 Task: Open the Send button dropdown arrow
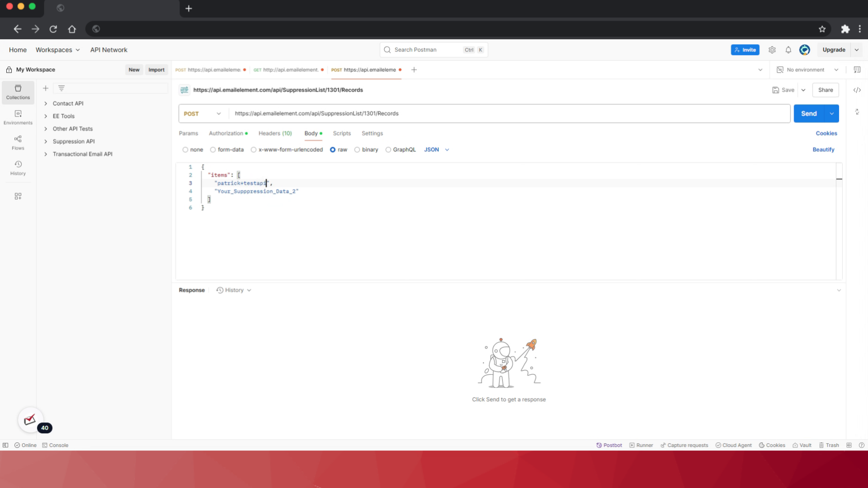pos(832,114)
